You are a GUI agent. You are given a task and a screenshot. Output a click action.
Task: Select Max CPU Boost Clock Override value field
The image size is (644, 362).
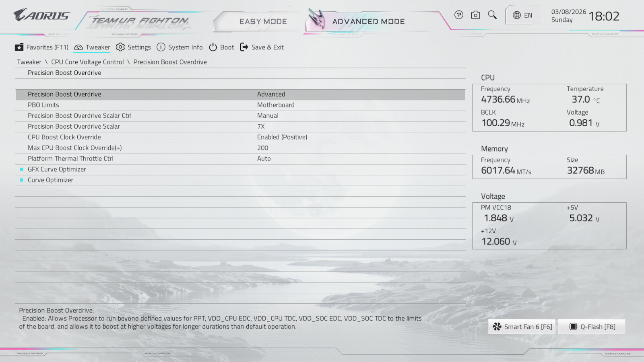pyautogui.click(x=263, y=148)
